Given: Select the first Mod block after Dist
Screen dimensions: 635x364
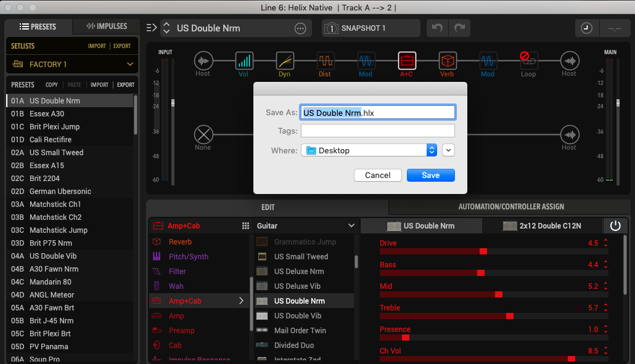Looking at the screenshot, I should pos(366,61).
